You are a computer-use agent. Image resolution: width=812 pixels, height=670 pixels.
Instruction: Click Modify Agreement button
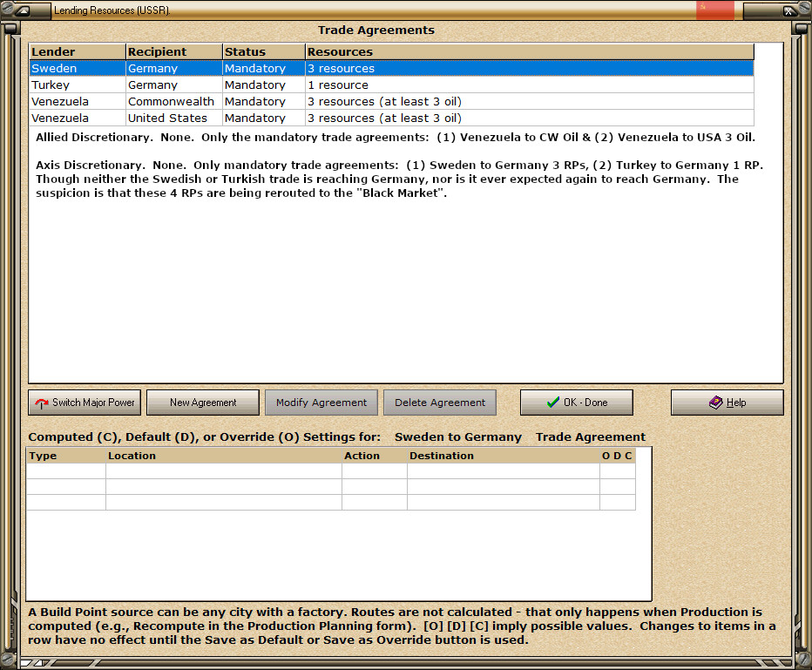point(321,403)
